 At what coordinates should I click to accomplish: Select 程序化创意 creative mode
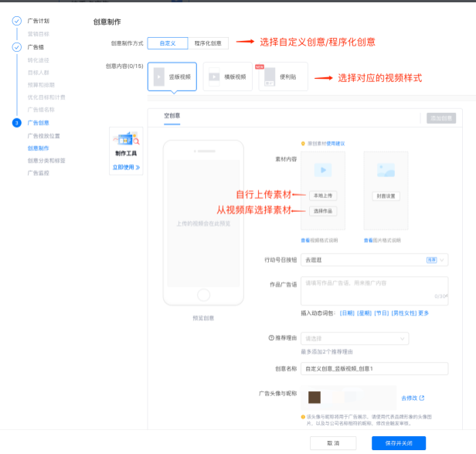(x=208, y=43)
